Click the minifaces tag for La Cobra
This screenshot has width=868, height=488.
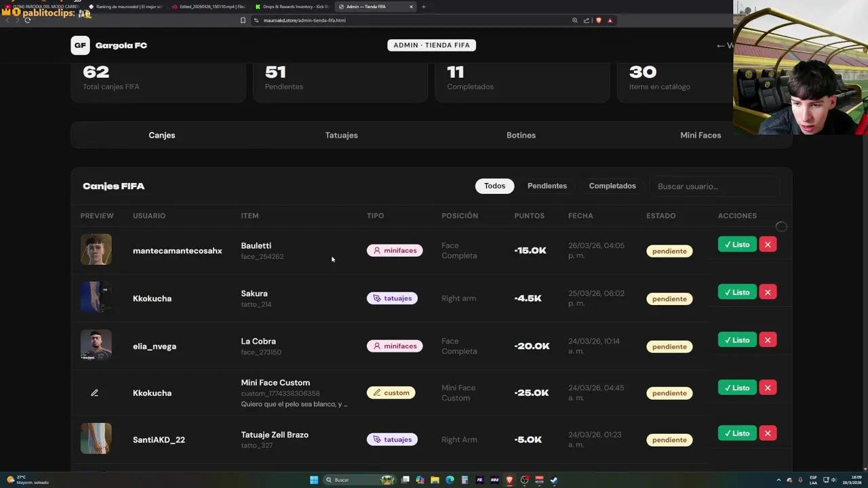point(395,346)
